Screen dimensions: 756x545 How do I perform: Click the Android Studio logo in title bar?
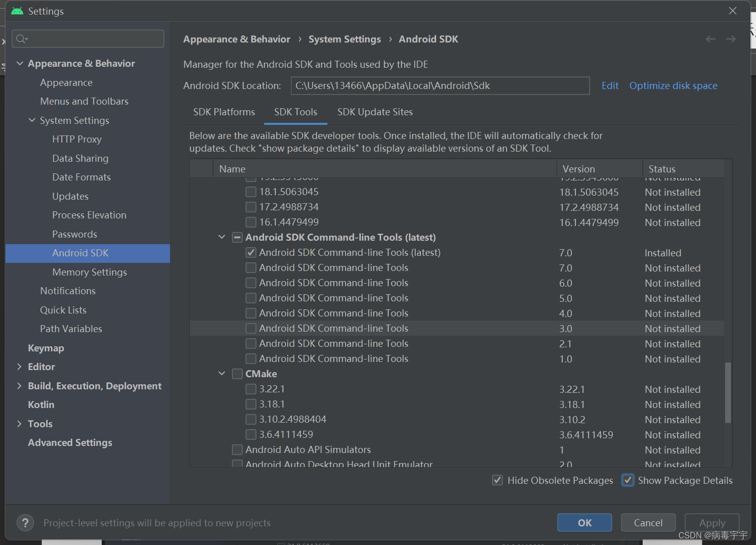(x=17, y=11)
